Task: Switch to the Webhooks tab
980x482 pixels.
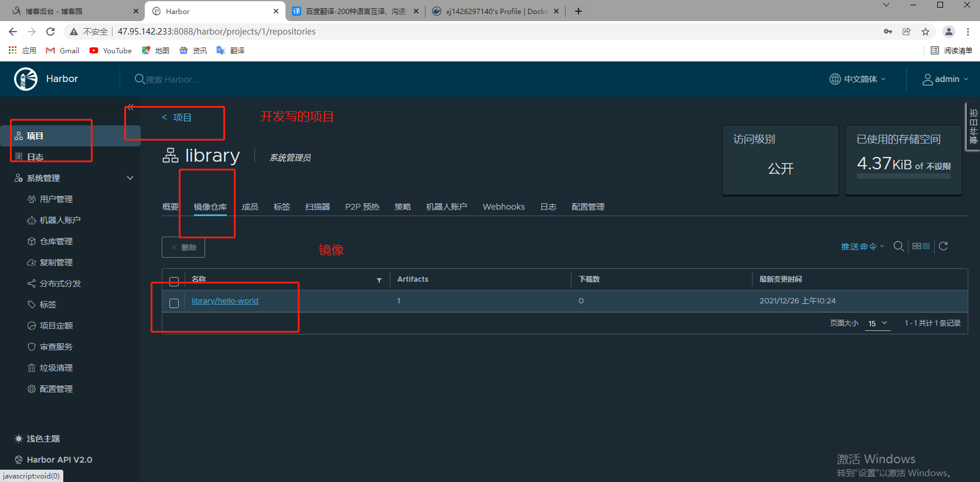Action: tap(504, 207)
